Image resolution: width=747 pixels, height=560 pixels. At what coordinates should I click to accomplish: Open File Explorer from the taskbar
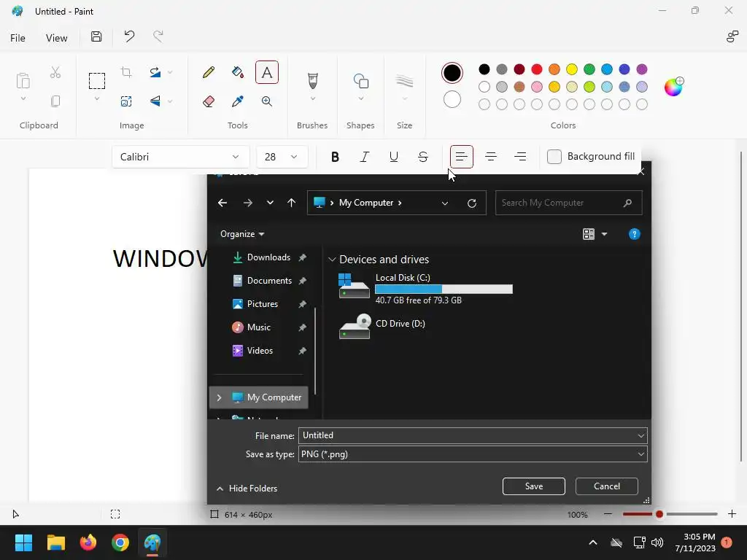pyautogui.click(x=55, y=542)
